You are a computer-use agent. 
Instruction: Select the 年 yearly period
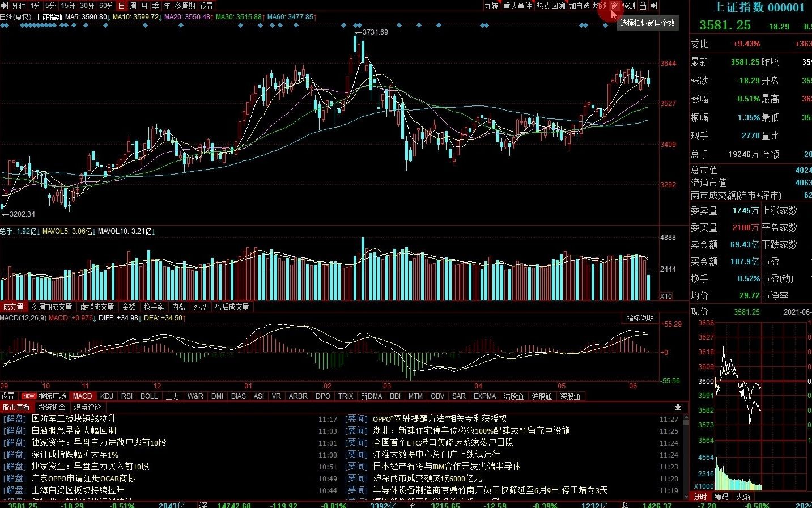167,6
